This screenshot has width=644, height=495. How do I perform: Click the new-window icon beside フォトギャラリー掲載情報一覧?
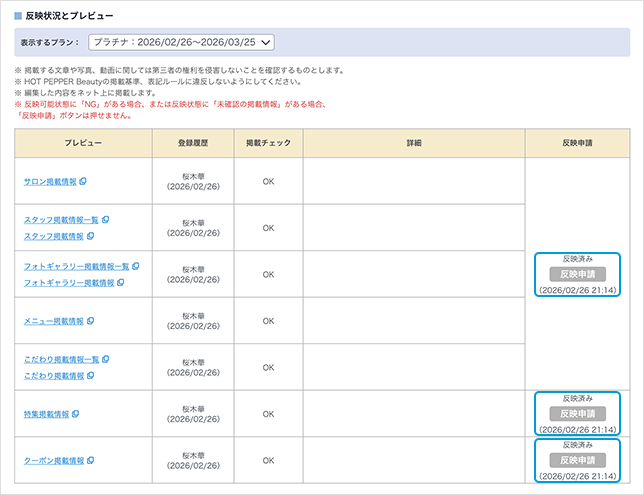coord(136,266)
